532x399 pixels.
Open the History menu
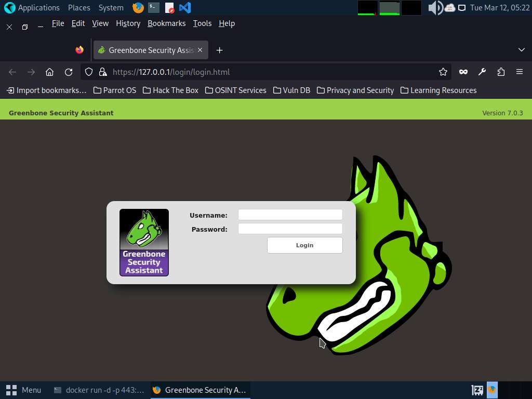(128, 23)
